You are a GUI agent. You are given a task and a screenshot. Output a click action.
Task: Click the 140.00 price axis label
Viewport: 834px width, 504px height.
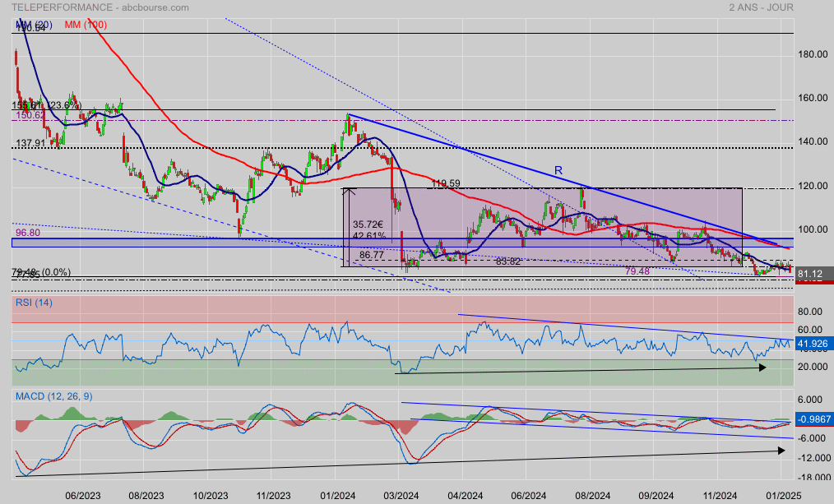[813, 141]
